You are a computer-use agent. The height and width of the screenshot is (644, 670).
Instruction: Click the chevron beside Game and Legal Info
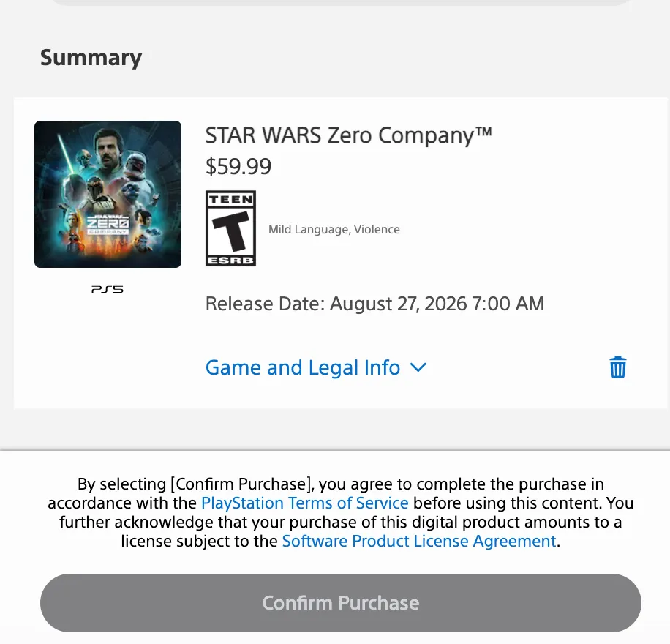(x=418, y=367)
